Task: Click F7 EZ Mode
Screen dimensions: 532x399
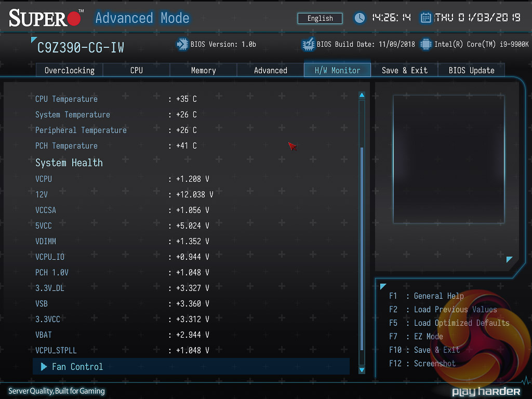Action: point(416,337)
